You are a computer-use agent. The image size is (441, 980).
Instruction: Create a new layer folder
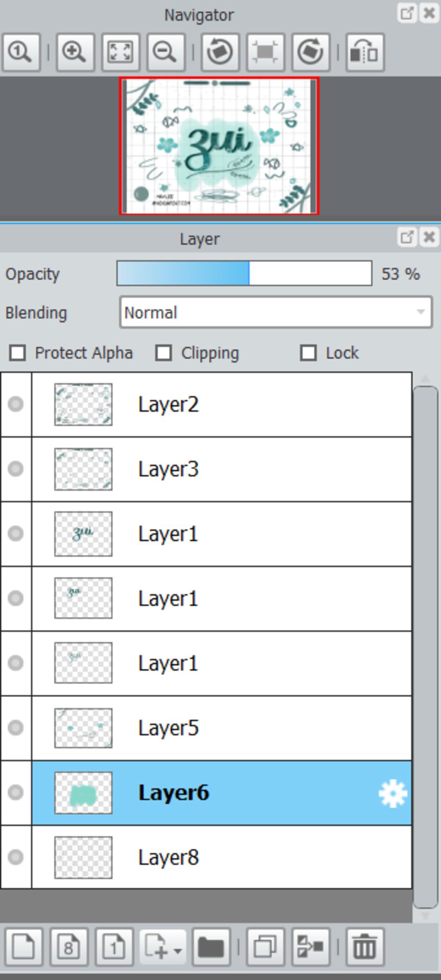pyautogui.click(x=211, y=947)
